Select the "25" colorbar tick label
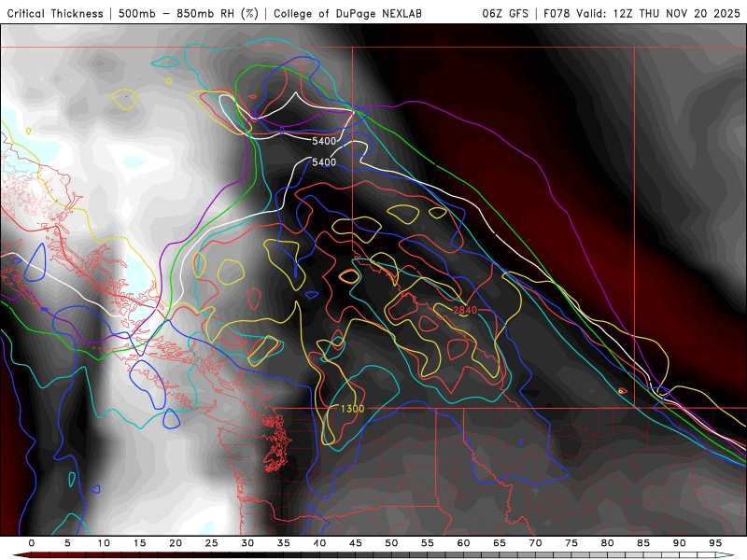Viewport: 747px width, 560px height. (x=212, y=543)
